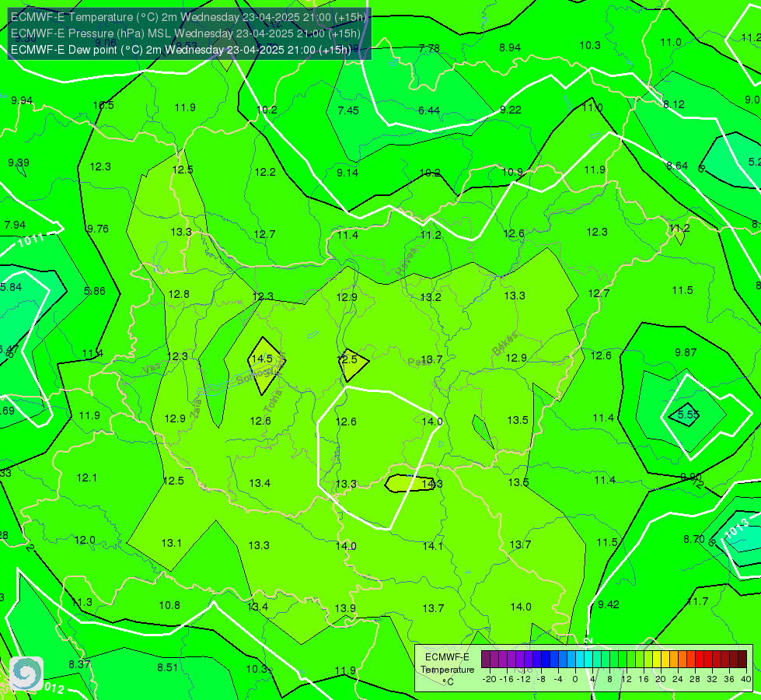Click the 8.37 temperature value
This screenshot has width=761, height=700.
[79, 664]
